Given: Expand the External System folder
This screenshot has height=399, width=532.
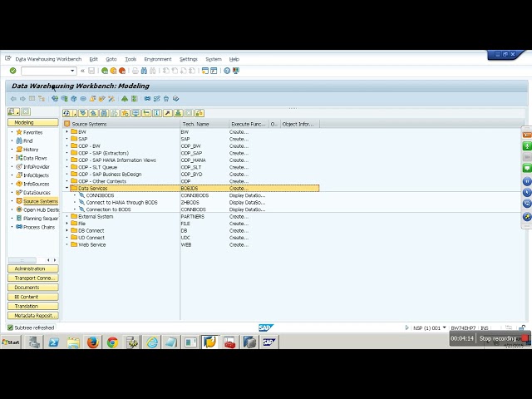Looking at the screenshot, I should tap(66, 216).
